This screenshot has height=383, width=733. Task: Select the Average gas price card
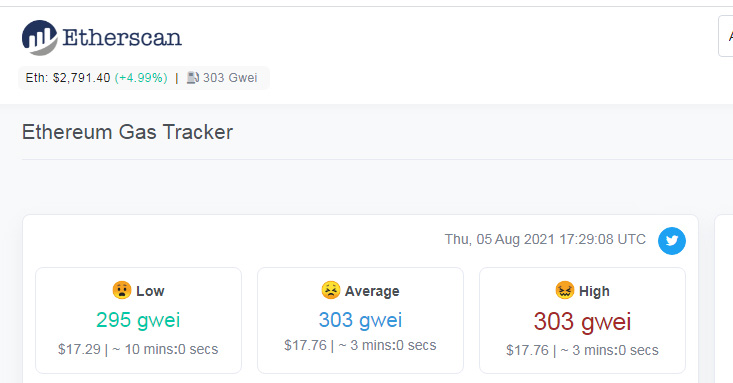click(360, 320)
